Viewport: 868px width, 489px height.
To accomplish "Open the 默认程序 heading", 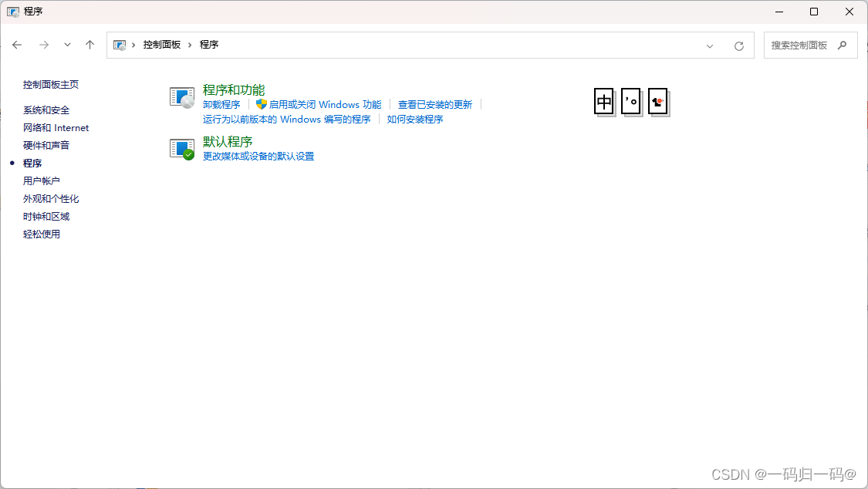I will click(228, 142).
